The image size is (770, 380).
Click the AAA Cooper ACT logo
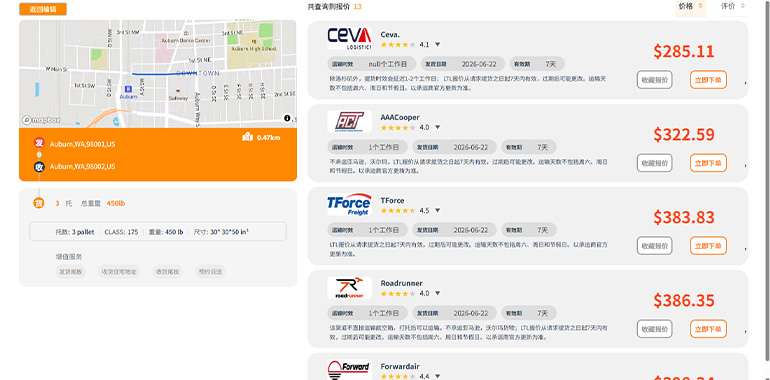pos(349,121)
